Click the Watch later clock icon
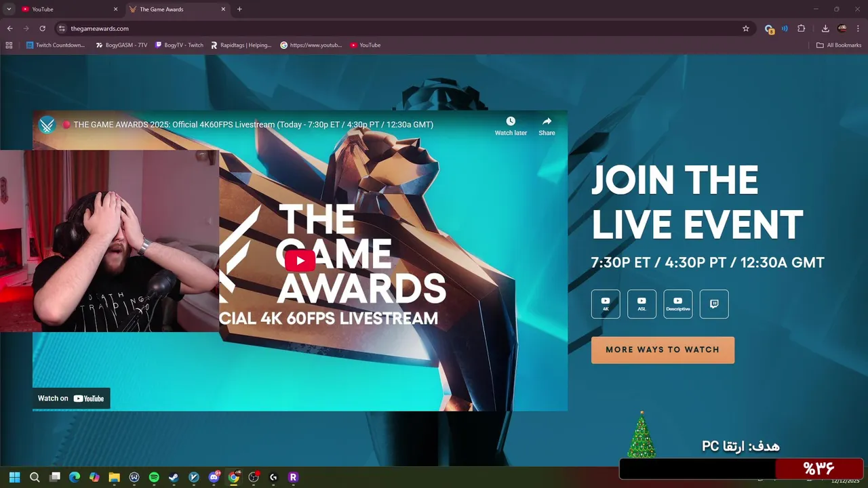Screen dimensions: 868x488 click(511, 121)
